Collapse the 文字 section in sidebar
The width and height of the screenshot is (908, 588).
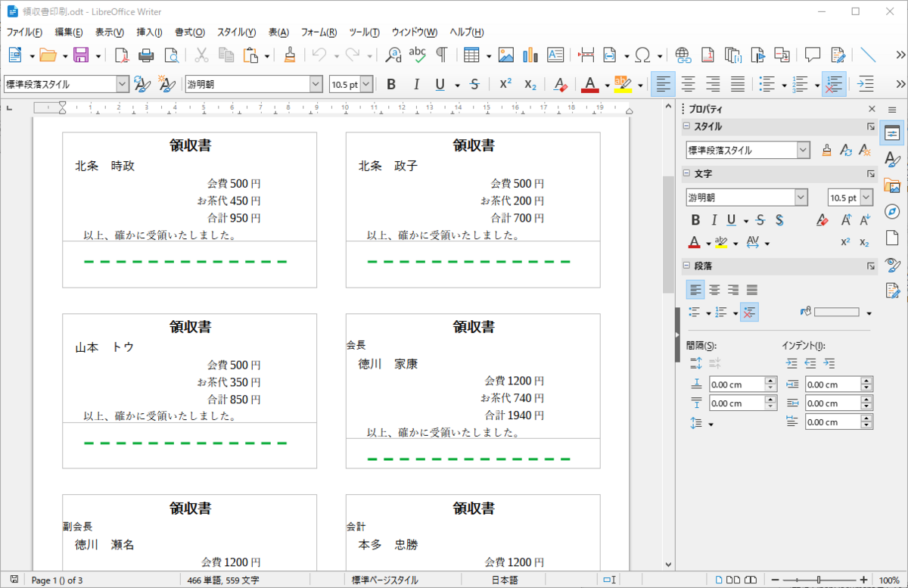click(686, 173)
